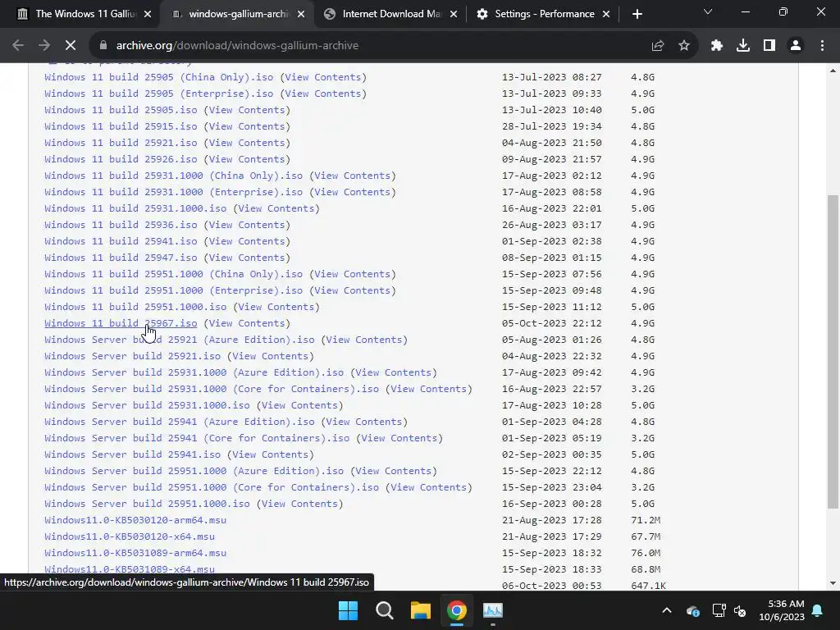This screenshot has width=840, height=630.
Task: Bookmark this page with star
Action: pyautogui.click(x=684, y=46)
